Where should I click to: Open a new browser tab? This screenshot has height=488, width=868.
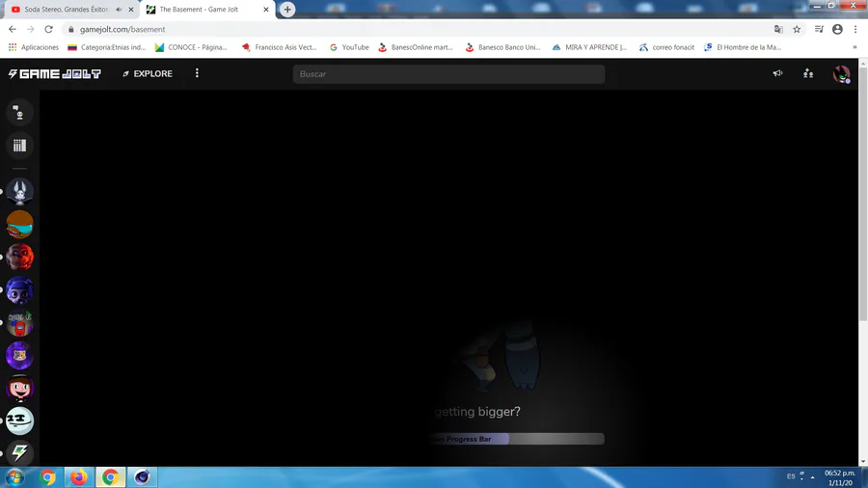[x=287, y=10]
